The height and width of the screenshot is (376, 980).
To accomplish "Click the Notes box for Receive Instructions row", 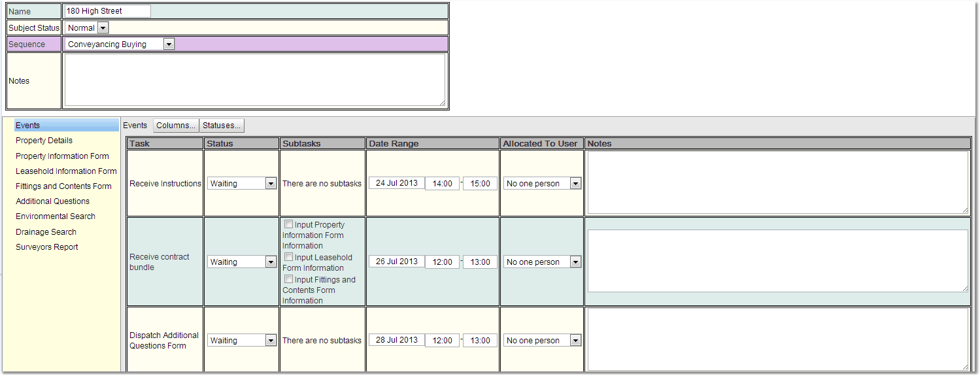I will (x=777, y=182).
